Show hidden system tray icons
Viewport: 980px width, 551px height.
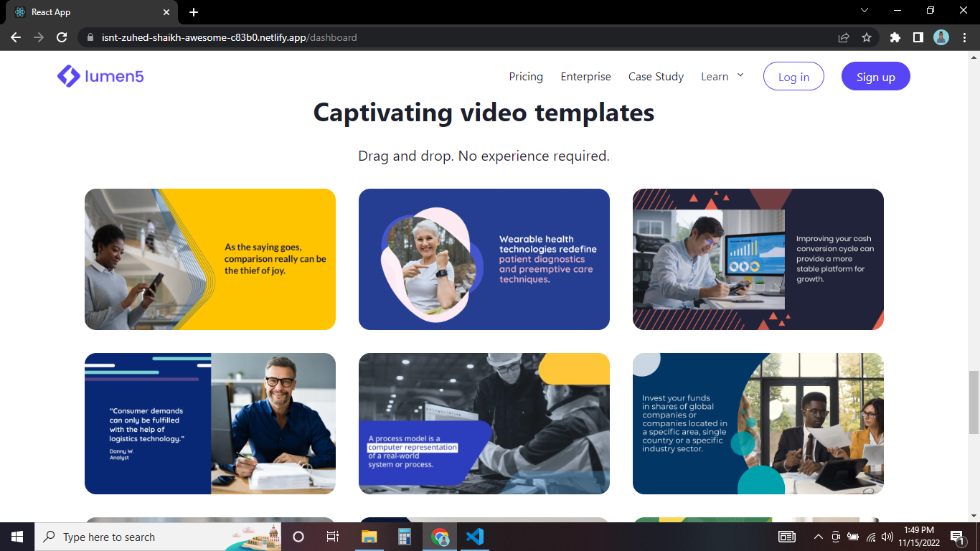818,537
